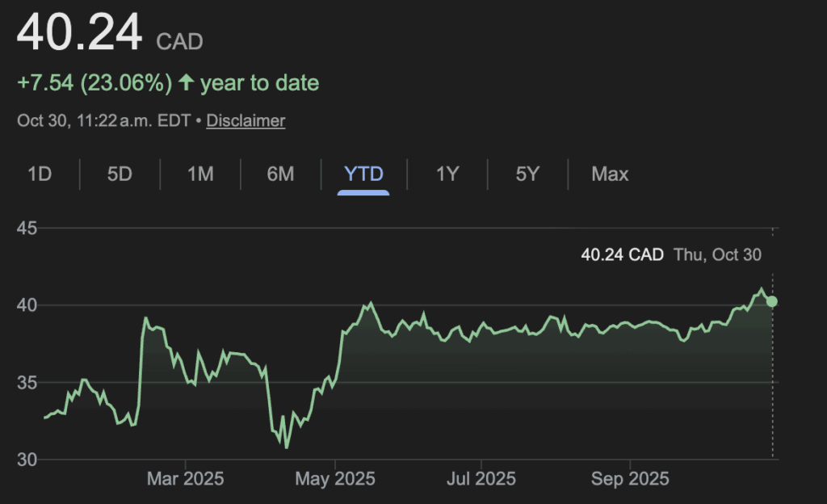The width and height of the screenshot is (827, 504).
Task: View the 5Y price history tab
Action: pos(527,174)
